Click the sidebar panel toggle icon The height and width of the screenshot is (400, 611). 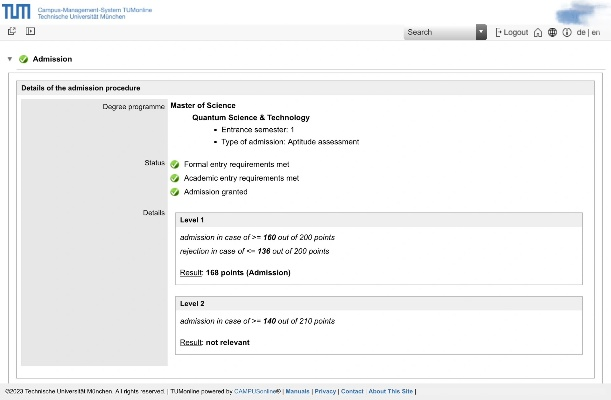coord(30,32)
